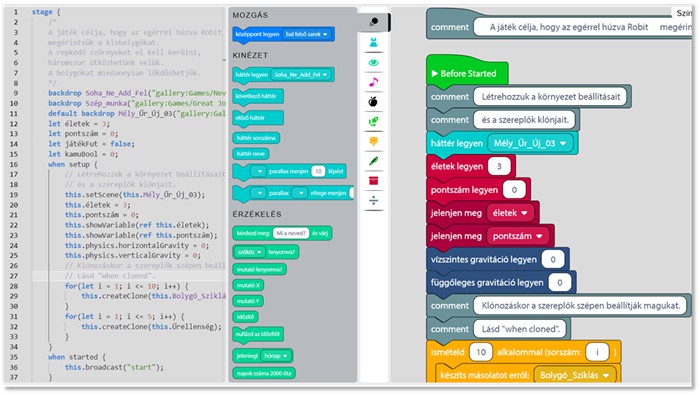700x395 pixels.
Task: Edit 'Mi a neved?' field in kérdezd meg block
Action: pos(290,233)
